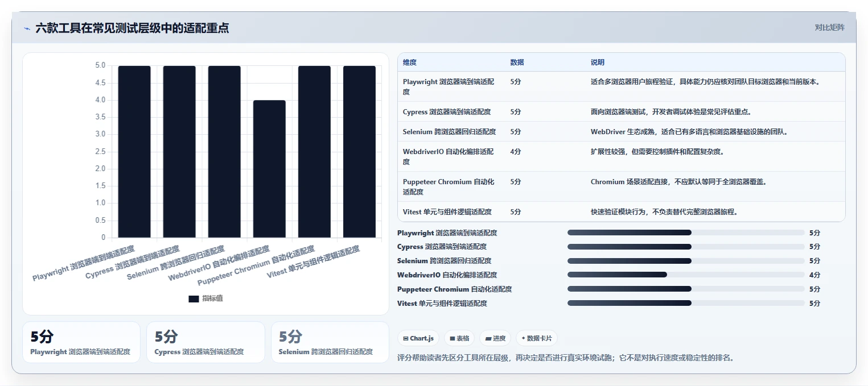Select the 表格 chip
868x386 pixels.
(x=459, y=338)
